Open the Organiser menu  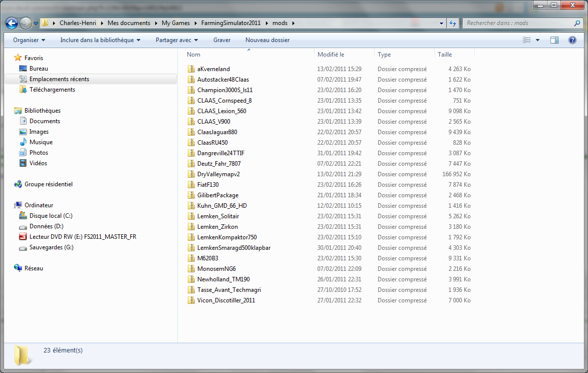pyautogui.click(x=29, y=40)
